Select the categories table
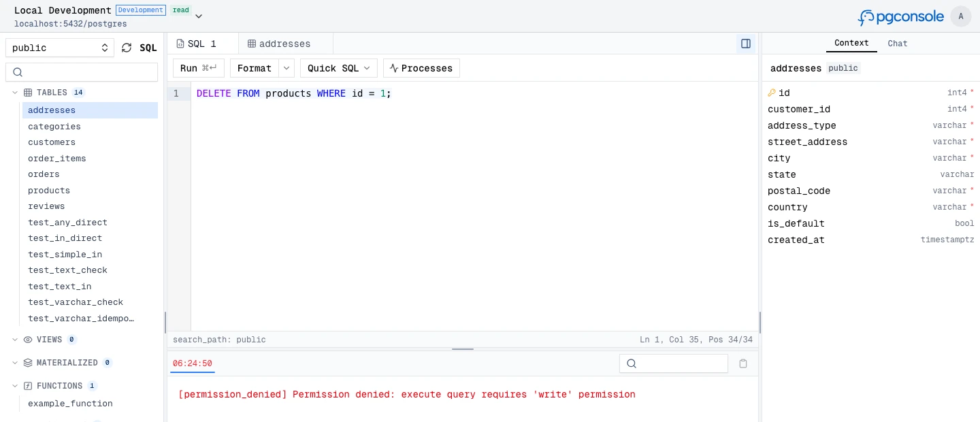980x422 pixels. (90, 127)
